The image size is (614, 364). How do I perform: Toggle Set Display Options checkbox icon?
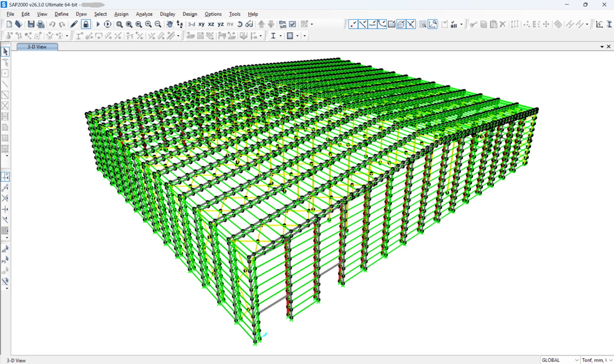click(292, 24)
